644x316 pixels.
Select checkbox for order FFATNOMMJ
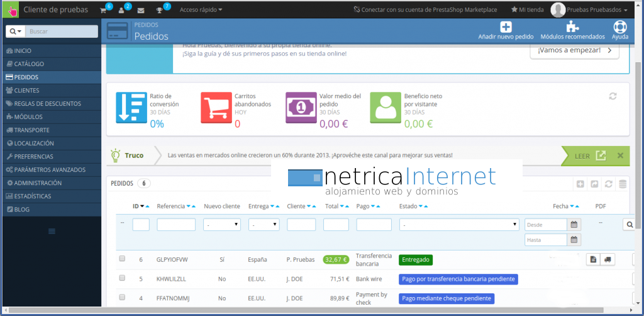(x=122, y=298)
